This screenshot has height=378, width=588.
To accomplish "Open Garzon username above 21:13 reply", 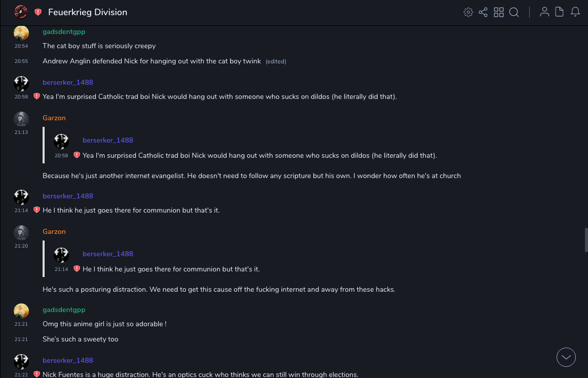I will pos(54,118).
